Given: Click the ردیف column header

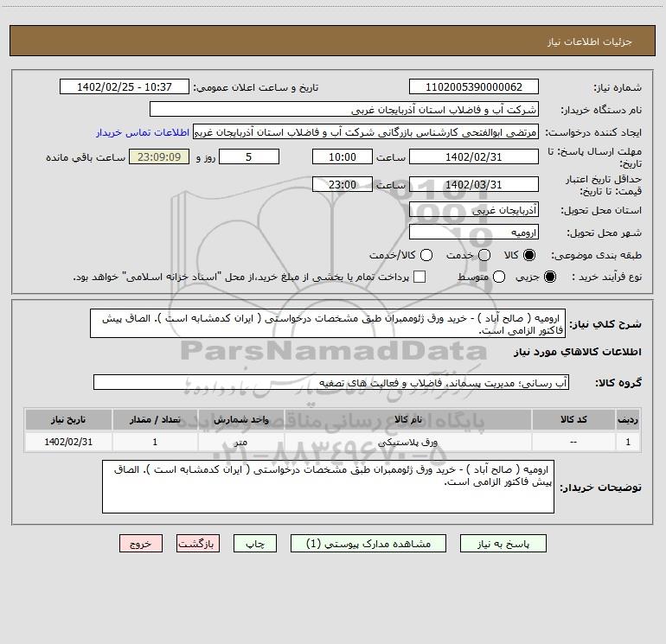Looking at the screenshot, I should pos(628,419).
